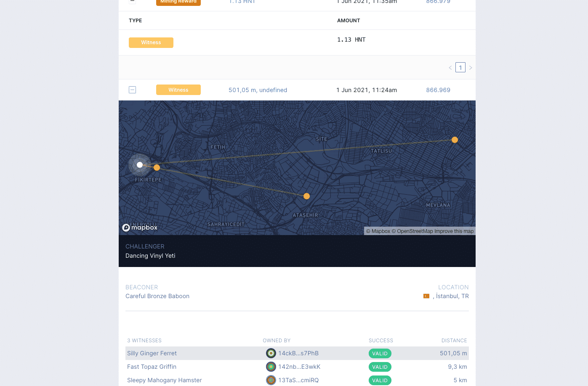
Task: Select page 1 in pagination
Action: tap(460, 68)
